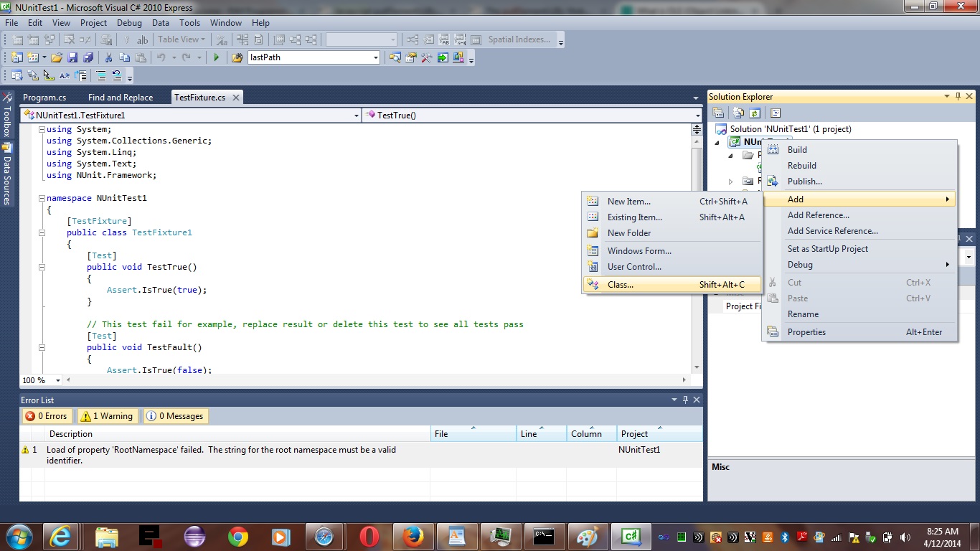Choose Add Reference... in context menu

pyautogui.click(x=818, y=215)
